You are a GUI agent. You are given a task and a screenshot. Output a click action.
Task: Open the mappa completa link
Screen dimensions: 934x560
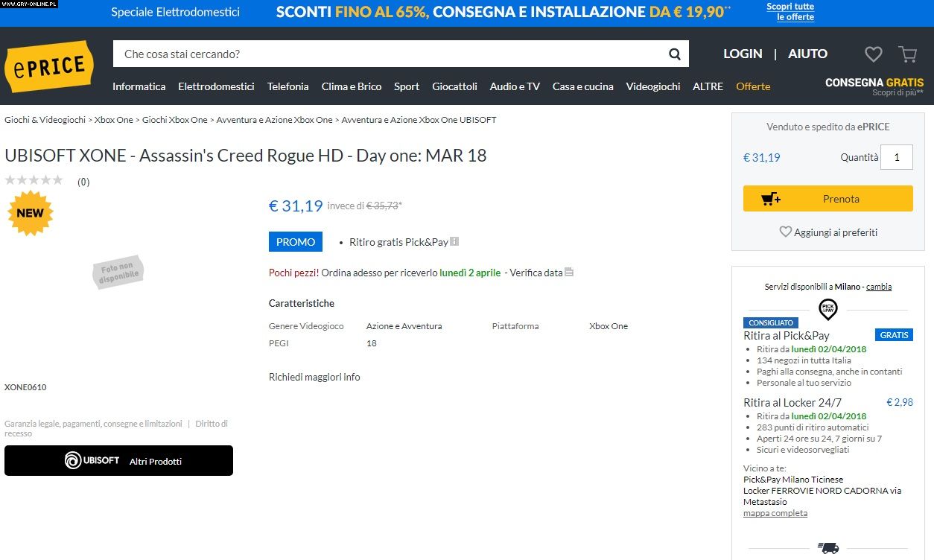pyautogui.click(x=775, y=513)
